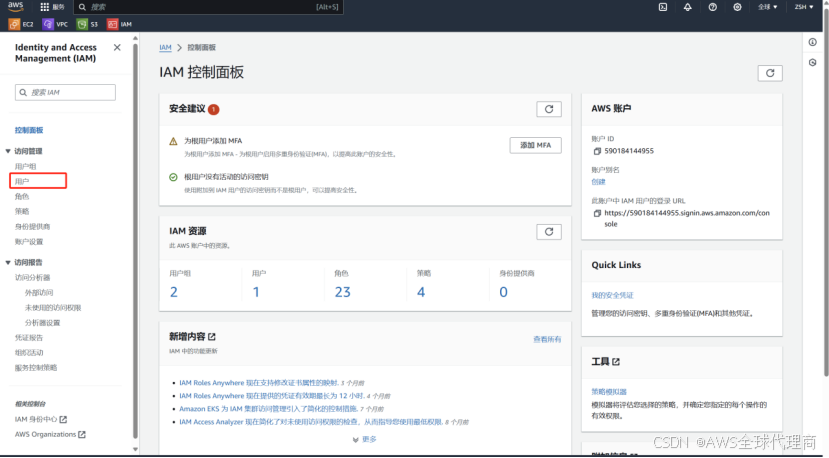Select 访问分析器 in sidebar
This screenshot has height=458, width=829.
(x=32, y=278)
